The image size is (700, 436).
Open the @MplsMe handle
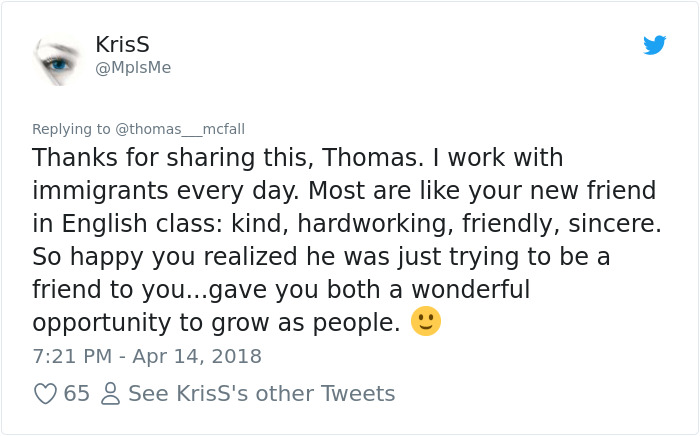pyautogui.click(x=134, y=68)
